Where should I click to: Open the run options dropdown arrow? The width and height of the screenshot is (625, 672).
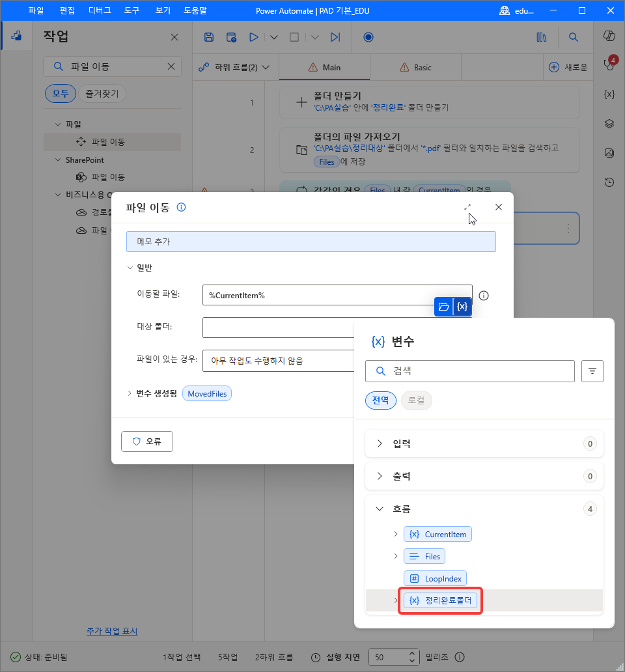click(274, 37)
